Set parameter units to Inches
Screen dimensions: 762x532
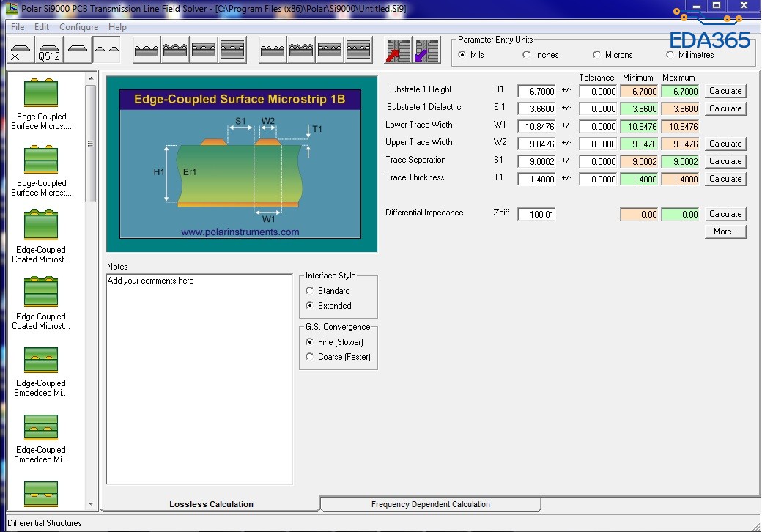click(x=527, y=55)
